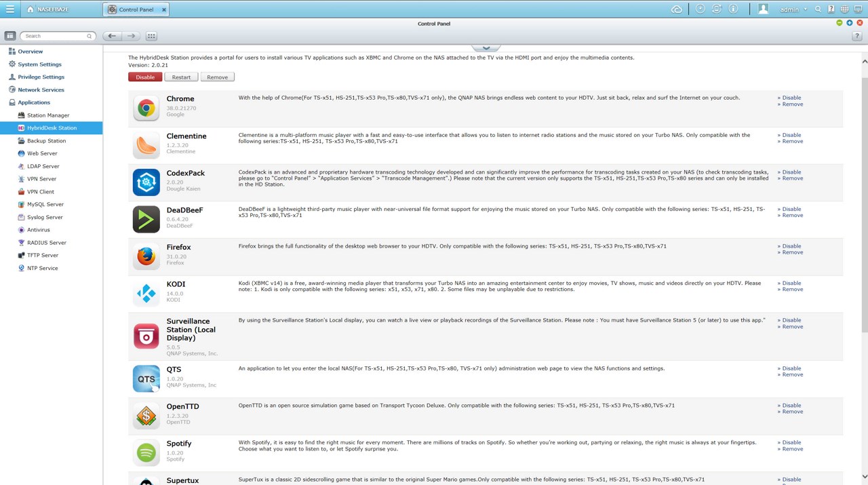Go back with the left arrow

pyautogui.click(x=112, y=36)
